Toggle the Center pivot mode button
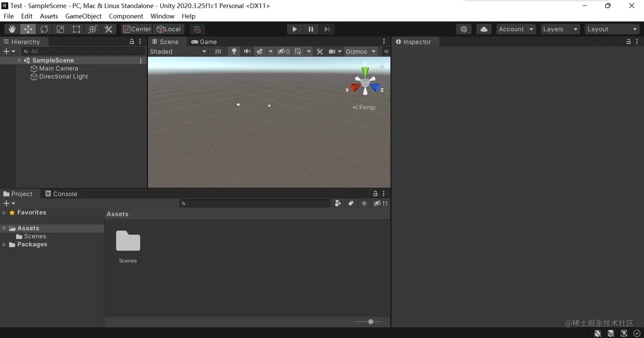Image resolution: width=644 pixels, height=338 pixels. click(x=137, y=29)
